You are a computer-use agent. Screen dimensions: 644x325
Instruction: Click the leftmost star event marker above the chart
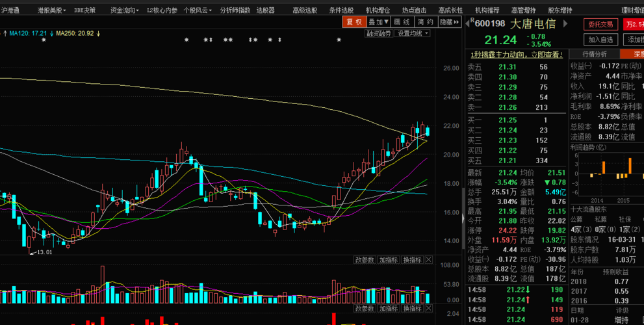[44, 40]
